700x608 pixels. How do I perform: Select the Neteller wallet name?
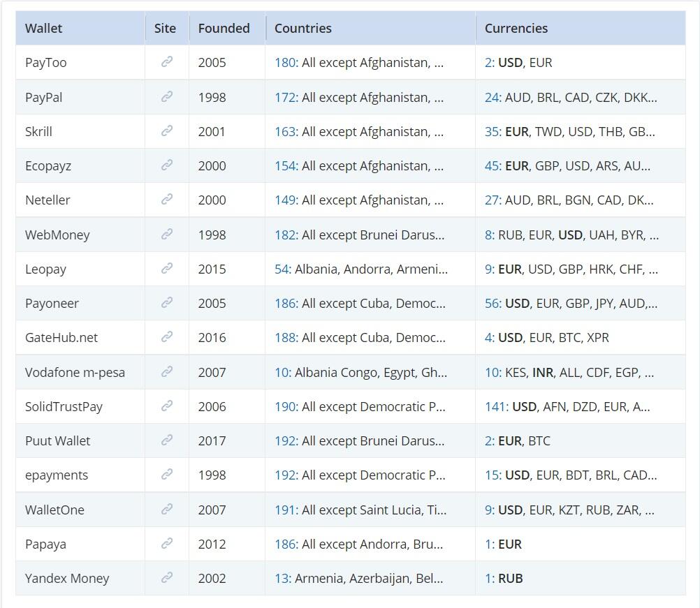(x=48, y=200)
